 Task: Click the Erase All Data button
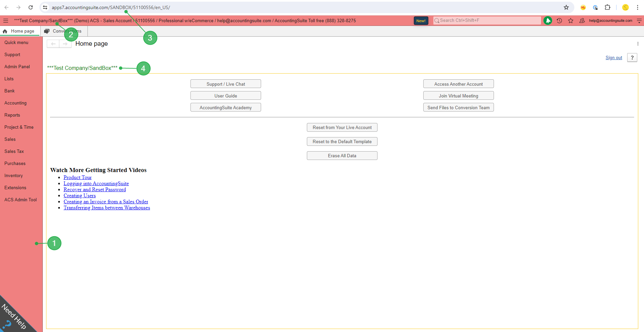point(342,156)
